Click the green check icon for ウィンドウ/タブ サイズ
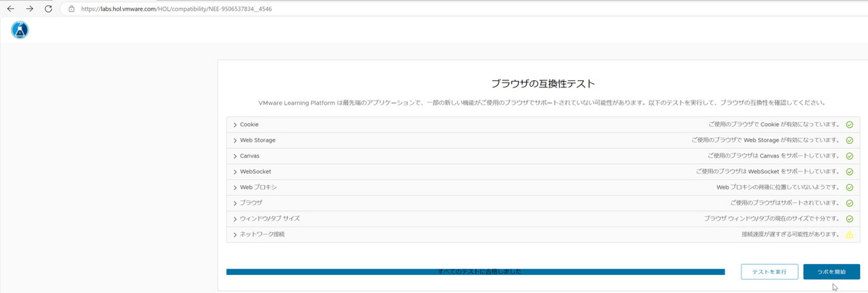The height and width of the screenshot is (293, 868). [849, 218]
